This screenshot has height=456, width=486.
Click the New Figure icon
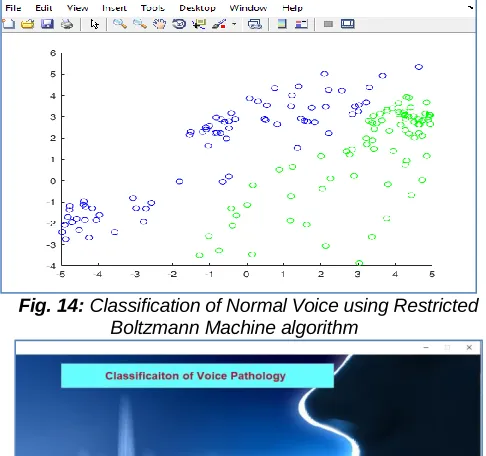(x=8, y=24)
